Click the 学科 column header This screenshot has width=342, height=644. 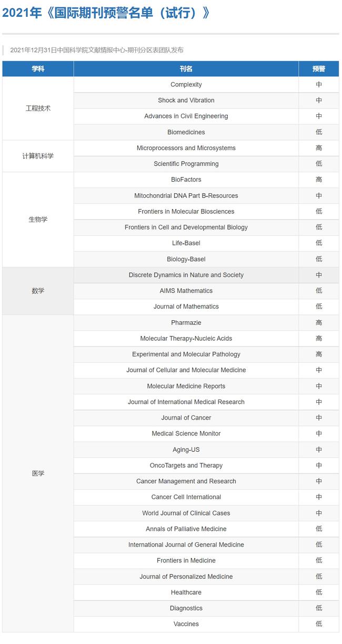coord(38,69)
